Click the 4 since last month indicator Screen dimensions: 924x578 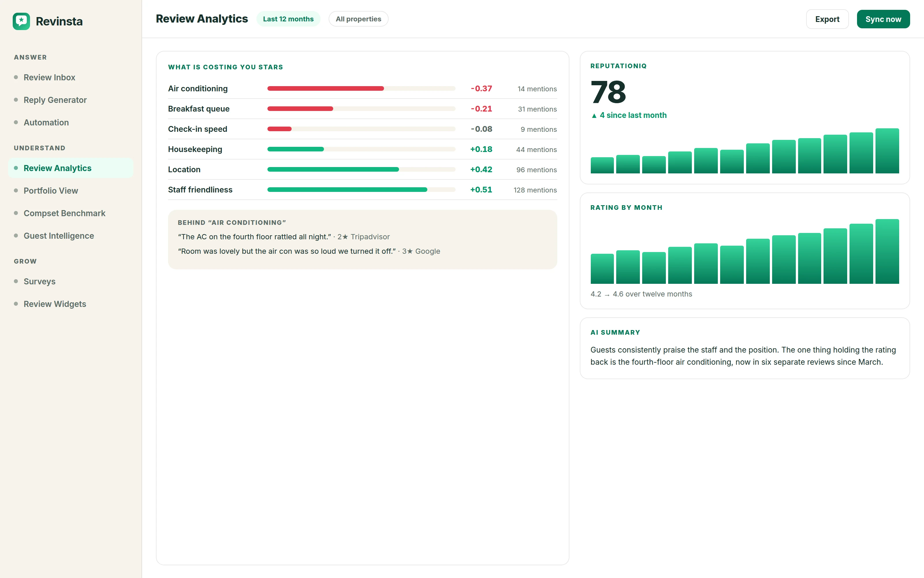[629, 115]
